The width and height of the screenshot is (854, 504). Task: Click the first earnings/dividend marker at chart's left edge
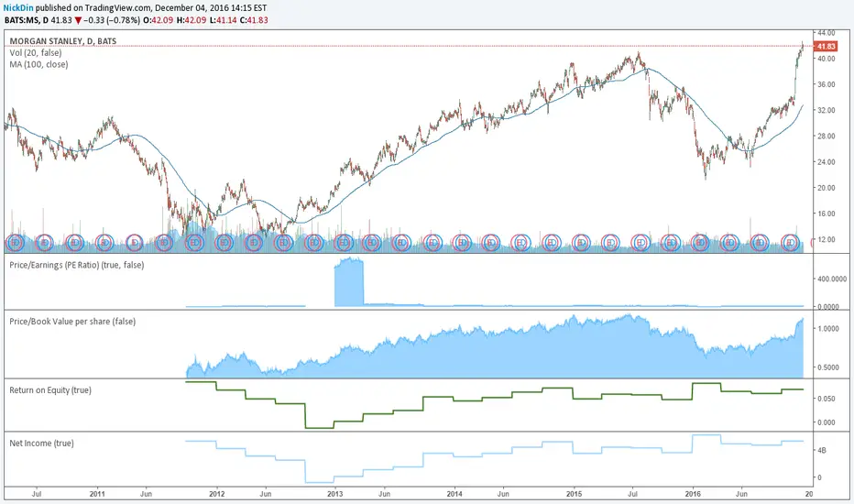point(15,242)
